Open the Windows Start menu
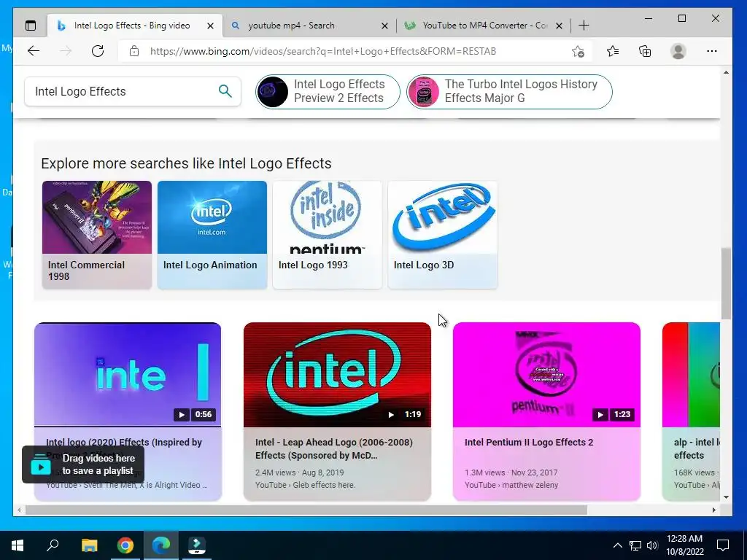747x560 pixels. (18, 545)
